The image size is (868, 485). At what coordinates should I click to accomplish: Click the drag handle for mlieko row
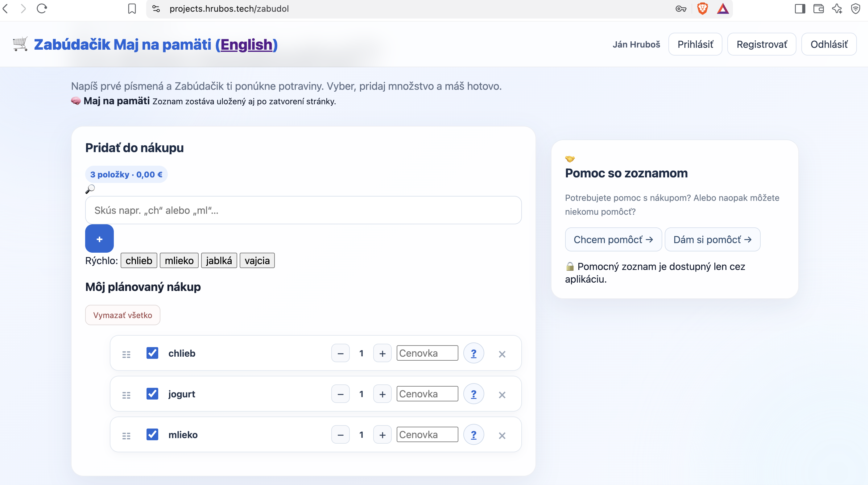pyautogui.click(x=126, y=436)
